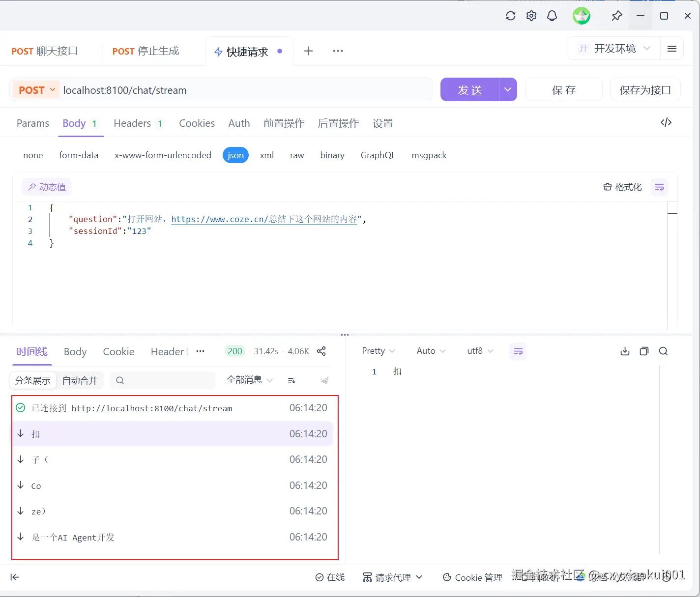Open notifications bell icon

tap(552, 16)
